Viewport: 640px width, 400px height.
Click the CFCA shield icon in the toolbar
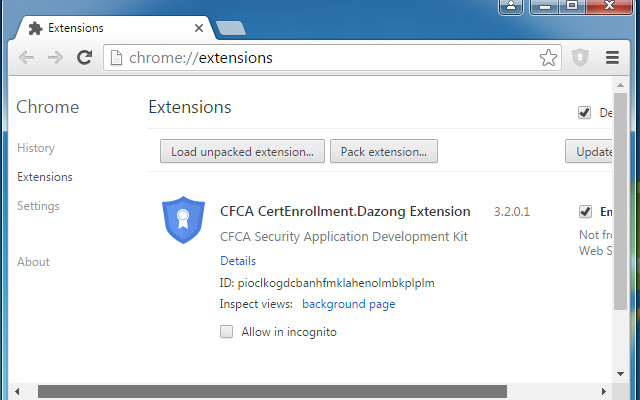580,58
